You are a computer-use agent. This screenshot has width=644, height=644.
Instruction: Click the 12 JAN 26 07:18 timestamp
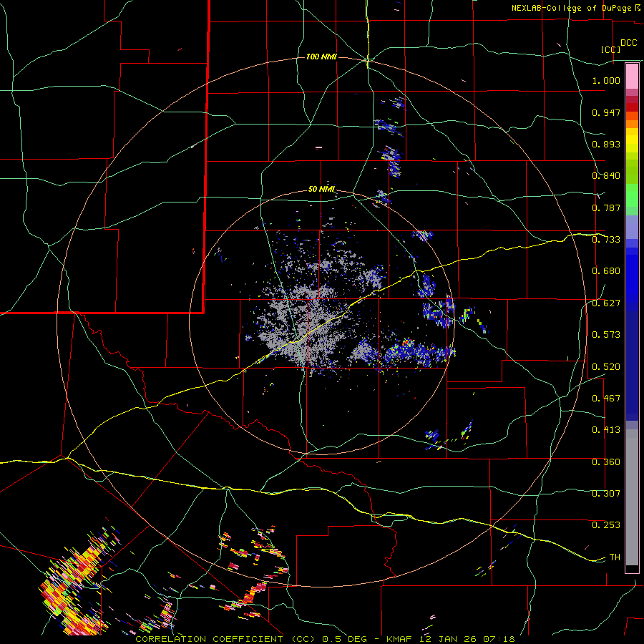(467, 639)
